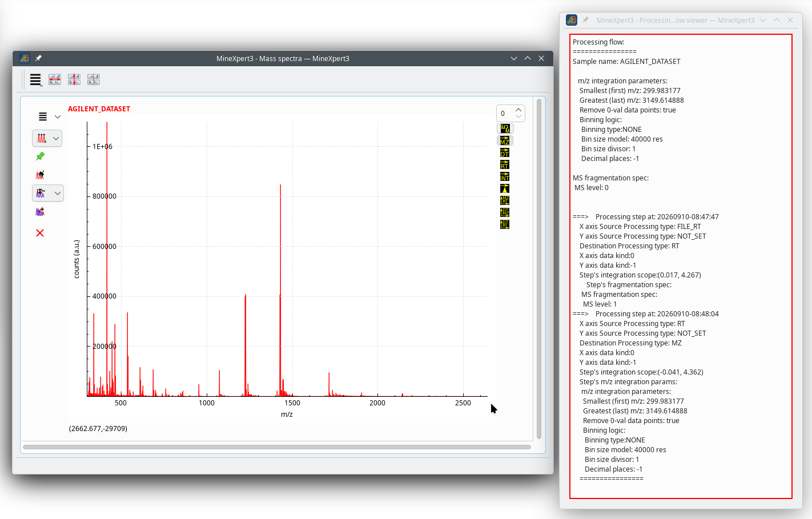Open the plot's hamburger menu dropdown
The width and height of the screenshot is (812, 519).
tap(49, 116)
